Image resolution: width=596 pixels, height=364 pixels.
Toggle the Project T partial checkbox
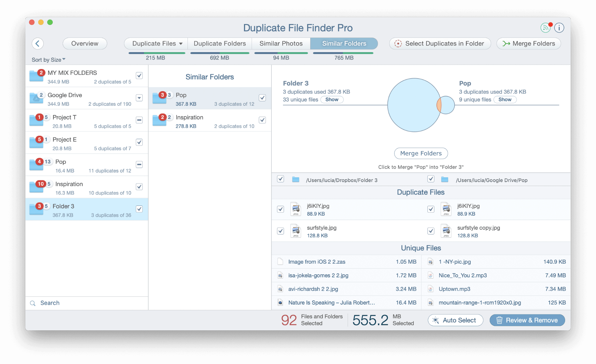pos(139,120)
